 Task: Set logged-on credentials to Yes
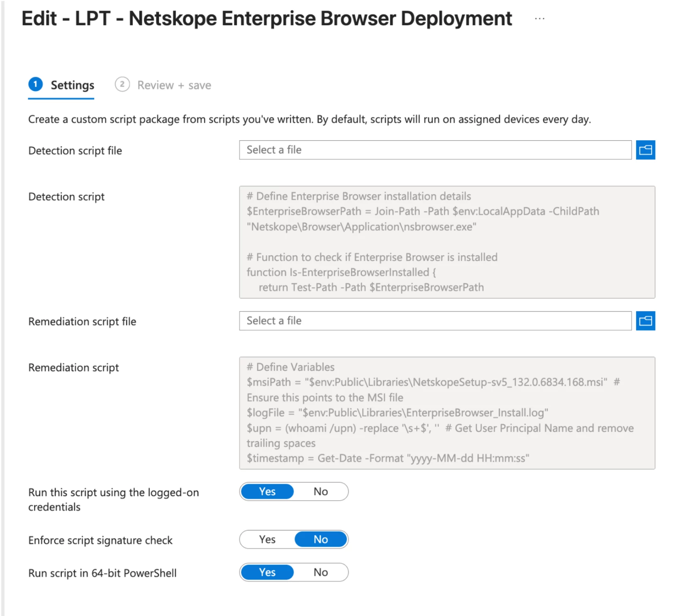click(267, 491)
